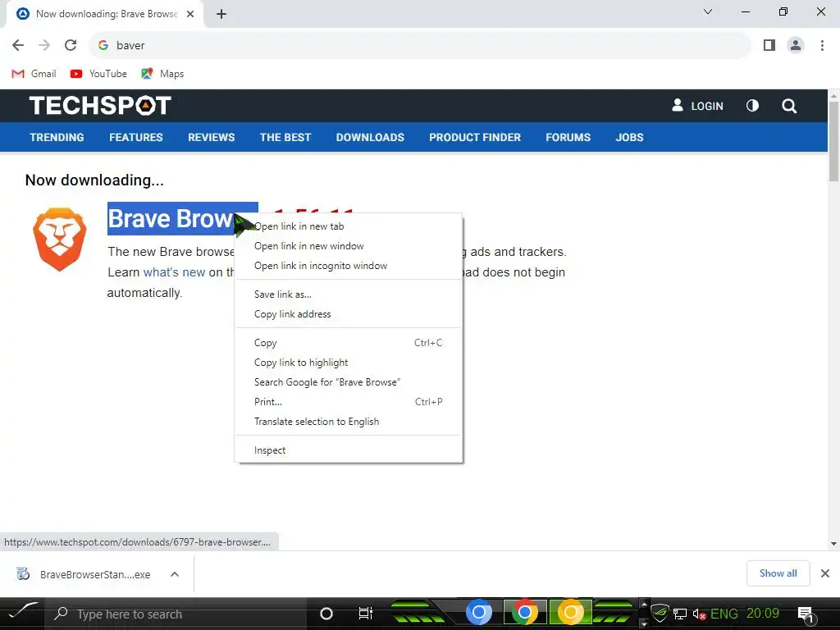Screen dimensions: 840x630
Task: Open Cortana circle icon on taskbar
Action: point(326,614)
